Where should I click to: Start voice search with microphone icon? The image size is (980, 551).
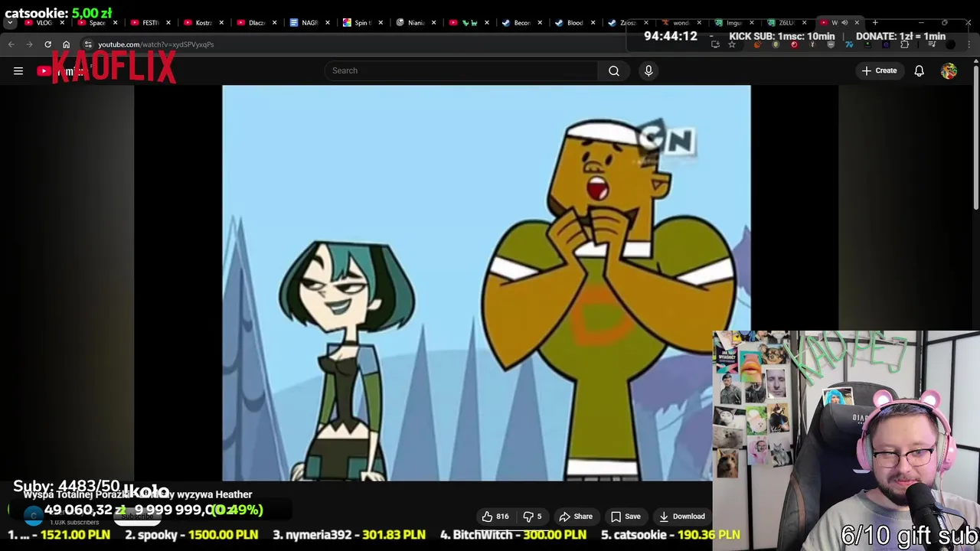(x=648, y=70)
